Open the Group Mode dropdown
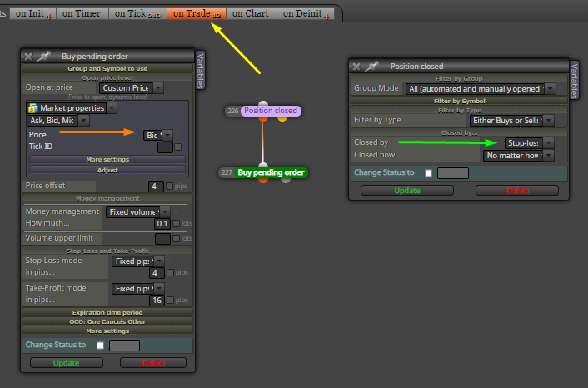 pos(480,89)
